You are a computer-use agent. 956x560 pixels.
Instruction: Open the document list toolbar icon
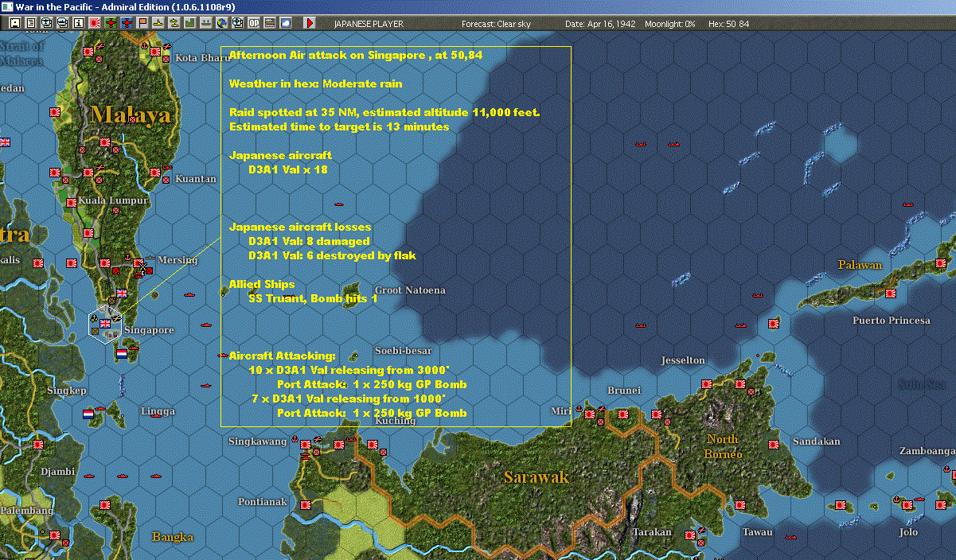(x=31, y=23)
